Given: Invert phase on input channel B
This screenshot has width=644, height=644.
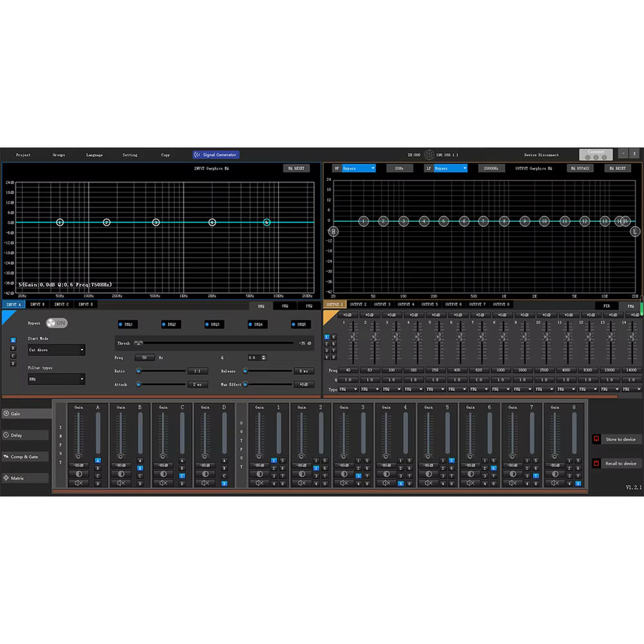Looking at the screenshot, I should (x=121, y=474).
